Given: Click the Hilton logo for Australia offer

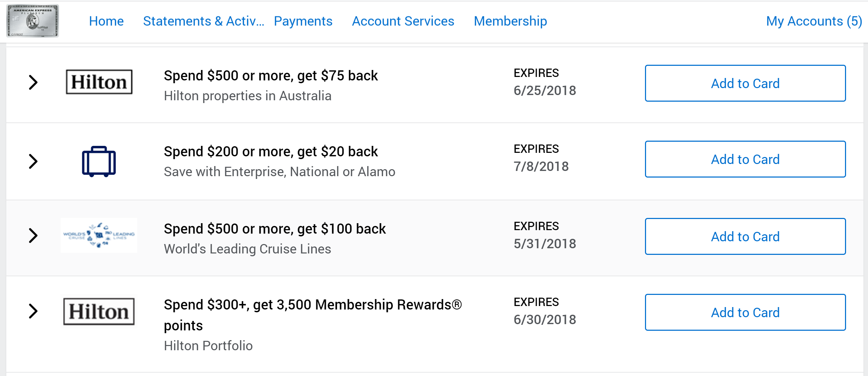Looking at the screenshot, I should pos(99,82).
